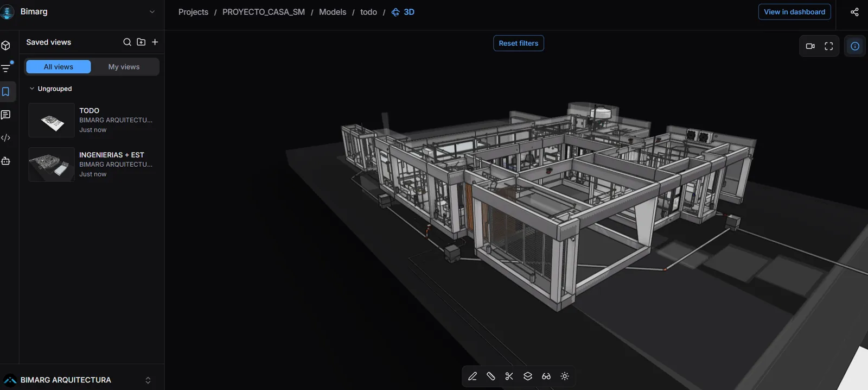Screen dimensions: 868x390
Task: Search saved views with magnifier icon
Action: [x=127, y=42]
